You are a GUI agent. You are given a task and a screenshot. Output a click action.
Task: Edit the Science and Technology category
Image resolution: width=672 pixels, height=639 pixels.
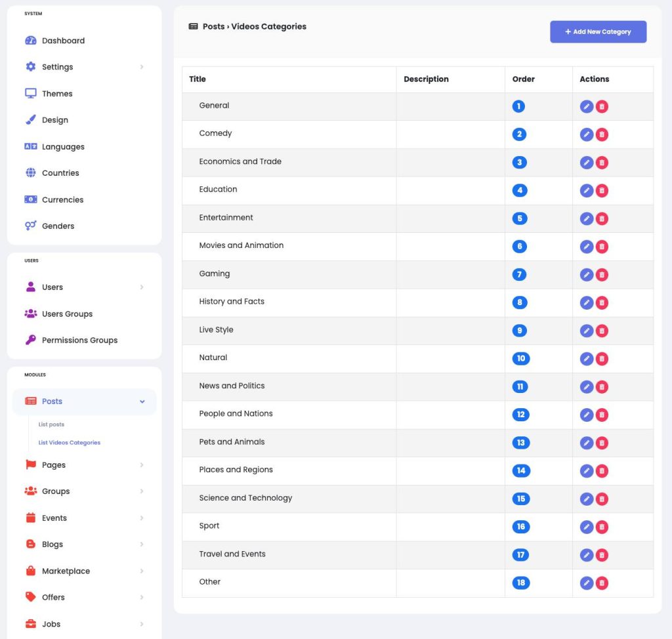click(586, 499)
